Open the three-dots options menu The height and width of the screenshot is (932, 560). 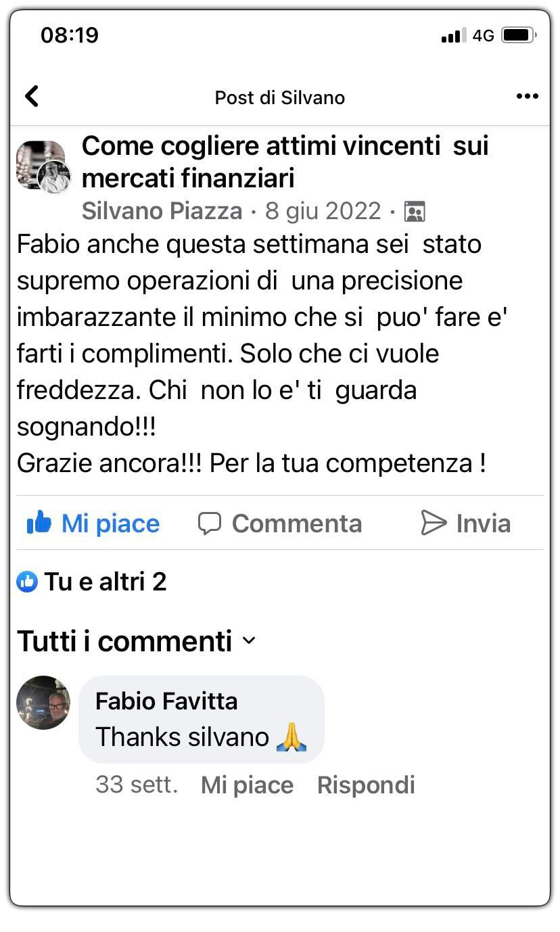pyautogui.click(x=527, y=96)
